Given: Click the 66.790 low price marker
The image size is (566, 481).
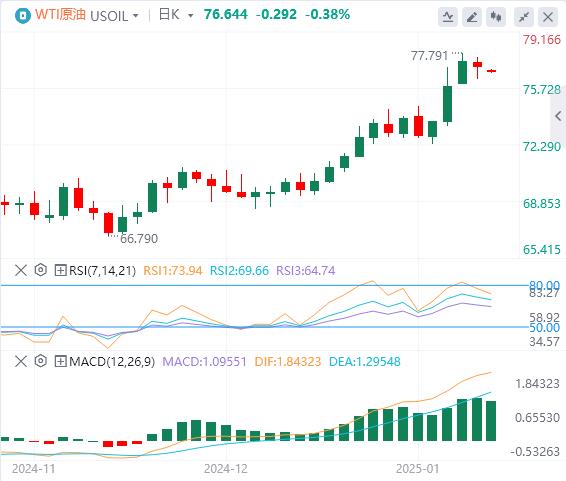Looking at the screenshot, I should coord(139,239).
